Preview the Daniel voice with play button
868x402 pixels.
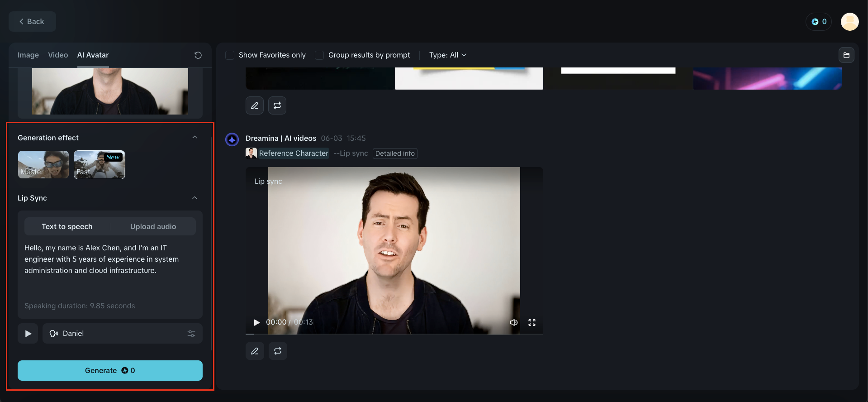(x=28, y=334)
